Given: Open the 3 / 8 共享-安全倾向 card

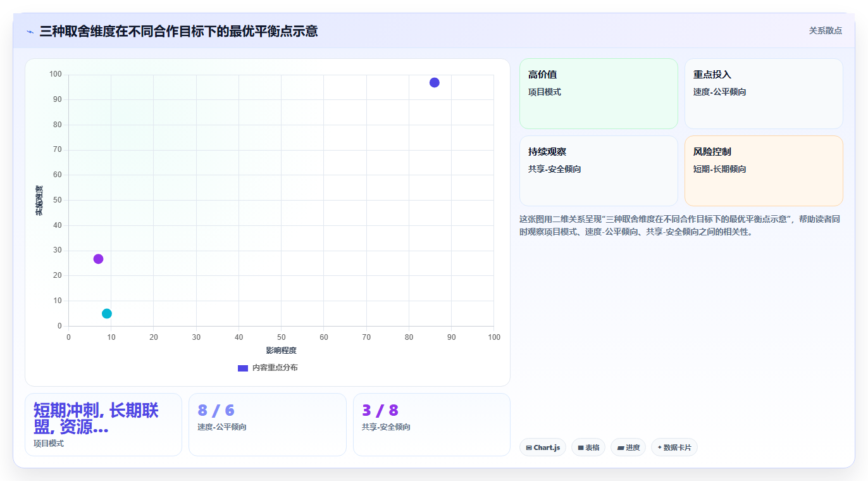Looking at the screenshot, I should [431, 425].
